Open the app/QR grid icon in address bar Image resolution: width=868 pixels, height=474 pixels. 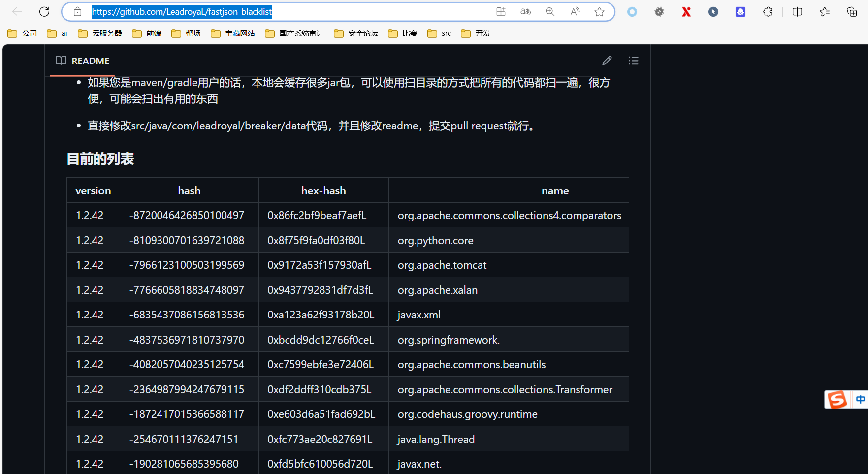point(501,12)
